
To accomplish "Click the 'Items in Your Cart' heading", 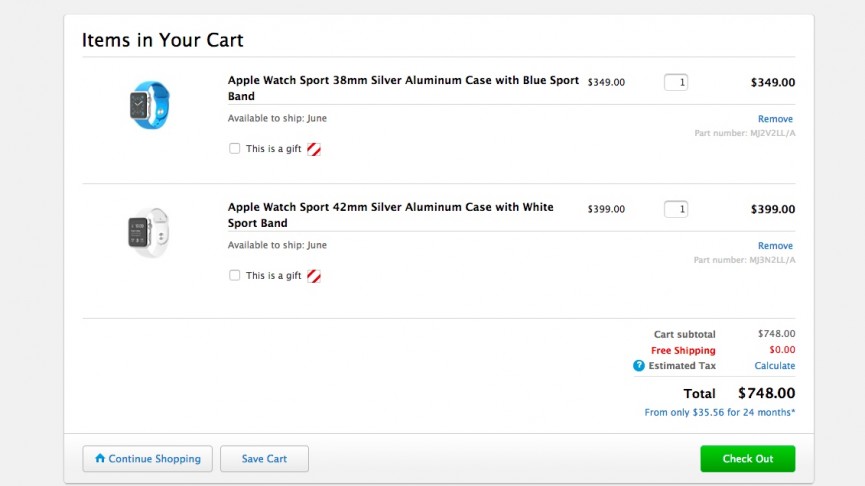I will click(x=163, y=40).
